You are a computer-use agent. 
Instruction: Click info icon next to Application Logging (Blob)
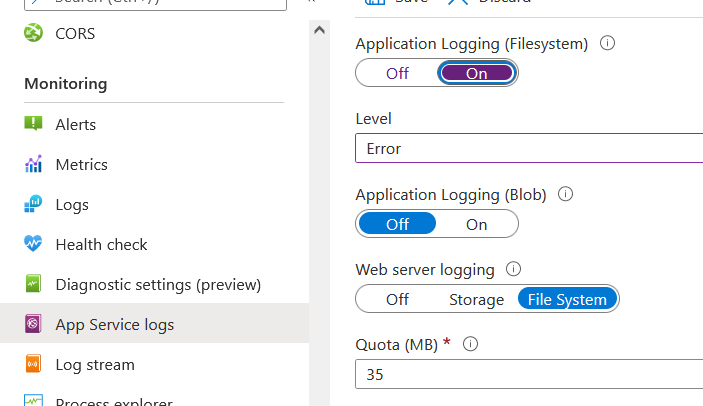coord(565,194)
